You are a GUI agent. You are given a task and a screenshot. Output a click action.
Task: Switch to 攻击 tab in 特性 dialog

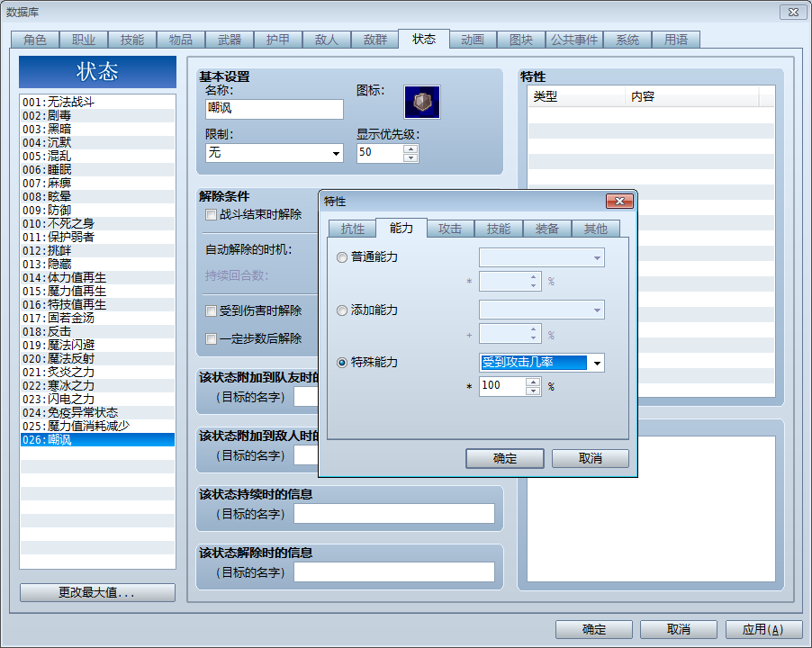[450, 229]
